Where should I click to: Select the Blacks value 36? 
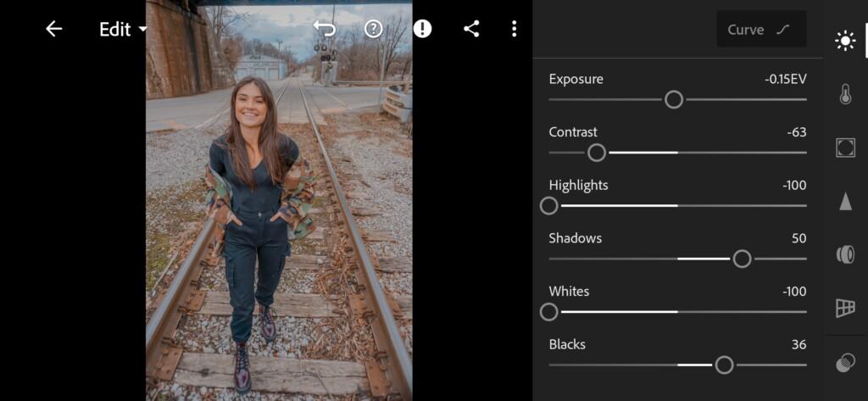click(x=798, y=345)
